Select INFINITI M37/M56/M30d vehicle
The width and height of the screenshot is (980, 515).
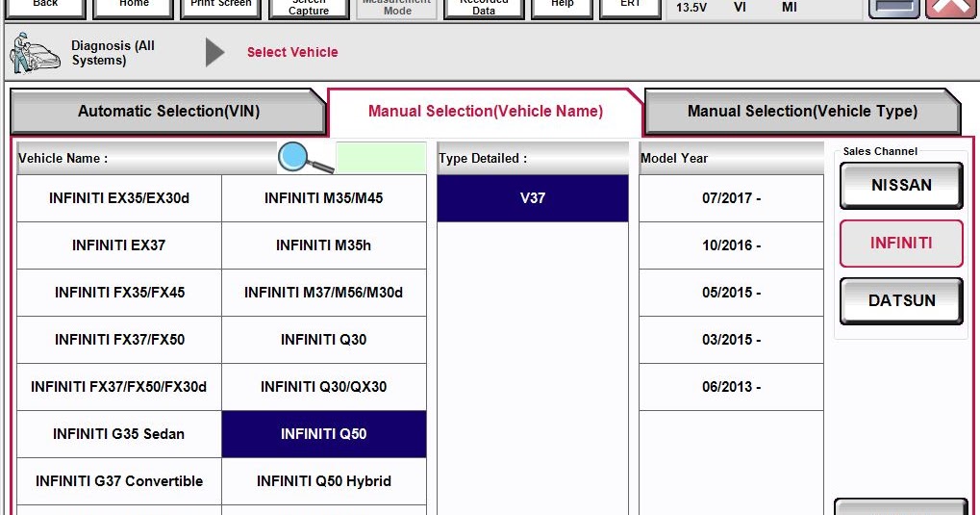(324, 293)
